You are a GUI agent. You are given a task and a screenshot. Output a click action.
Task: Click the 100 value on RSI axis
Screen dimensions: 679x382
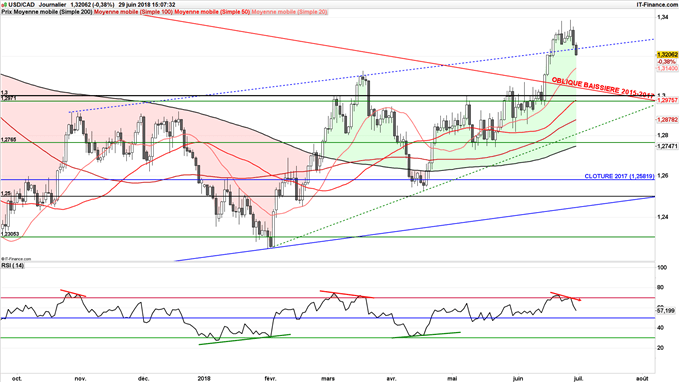click(x=662, y=268)
